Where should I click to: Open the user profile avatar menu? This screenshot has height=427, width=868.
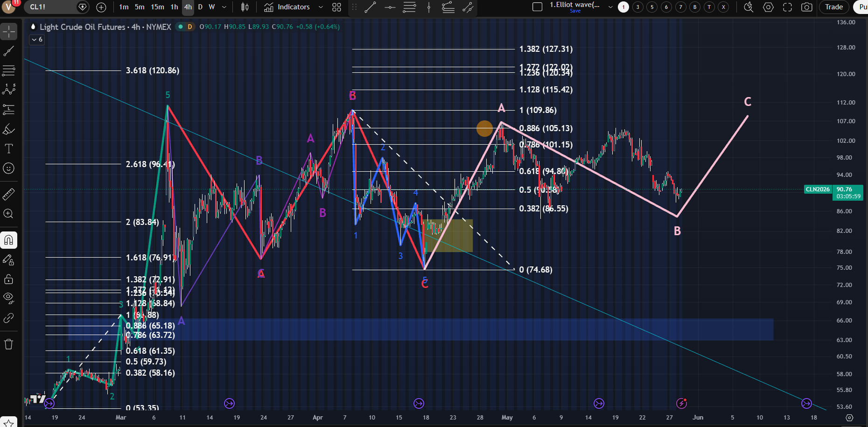[x=9, y=7]
